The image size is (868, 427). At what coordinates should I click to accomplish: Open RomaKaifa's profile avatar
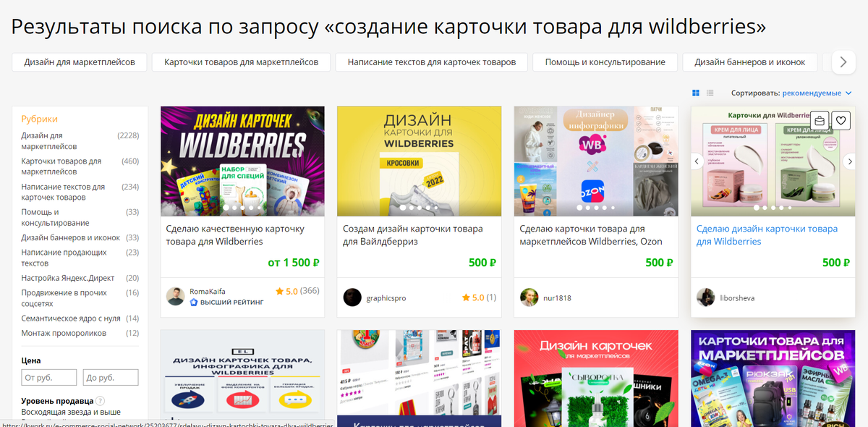click(175, 296)
